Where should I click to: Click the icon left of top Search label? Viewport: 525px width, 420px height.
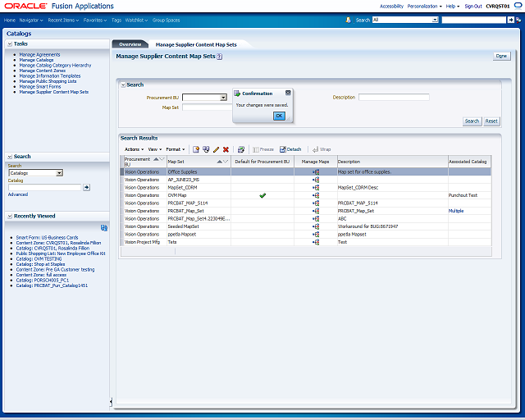click(x=348, y=20)
